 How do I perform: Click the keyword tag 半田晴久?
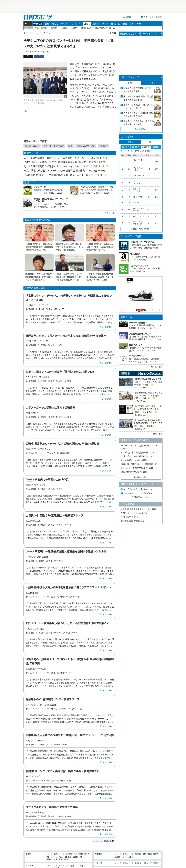103,146
